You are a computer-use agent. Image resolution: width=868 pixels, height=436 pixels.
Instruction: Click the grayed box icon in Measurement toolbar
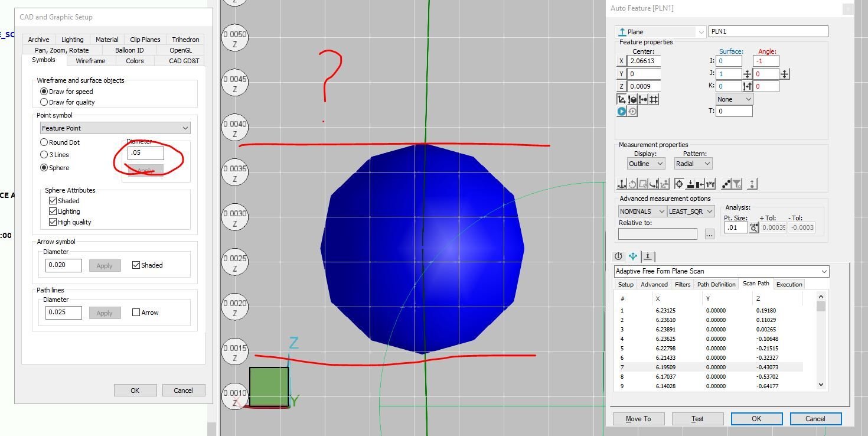coord(643,184)
